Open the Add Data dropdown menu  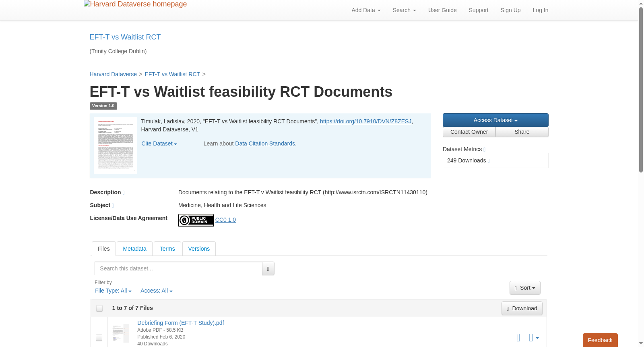coord(366,10)
